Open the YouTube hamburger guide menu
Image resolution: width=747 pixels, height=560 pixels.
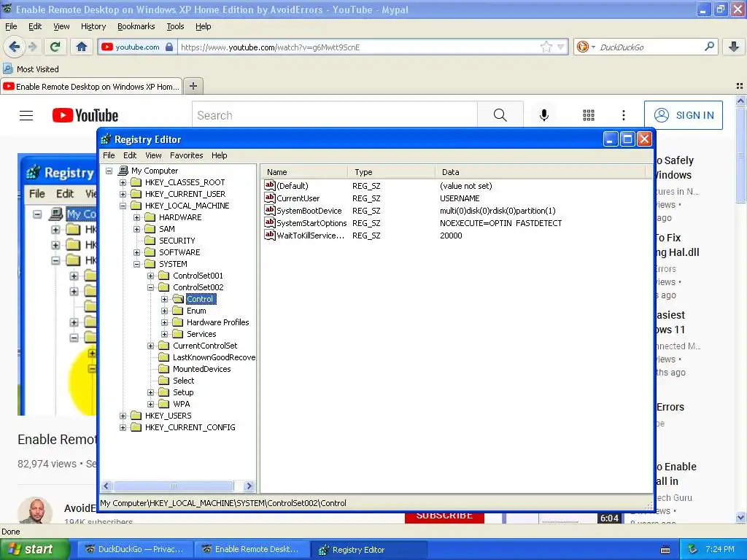click(x=26, y=115)
